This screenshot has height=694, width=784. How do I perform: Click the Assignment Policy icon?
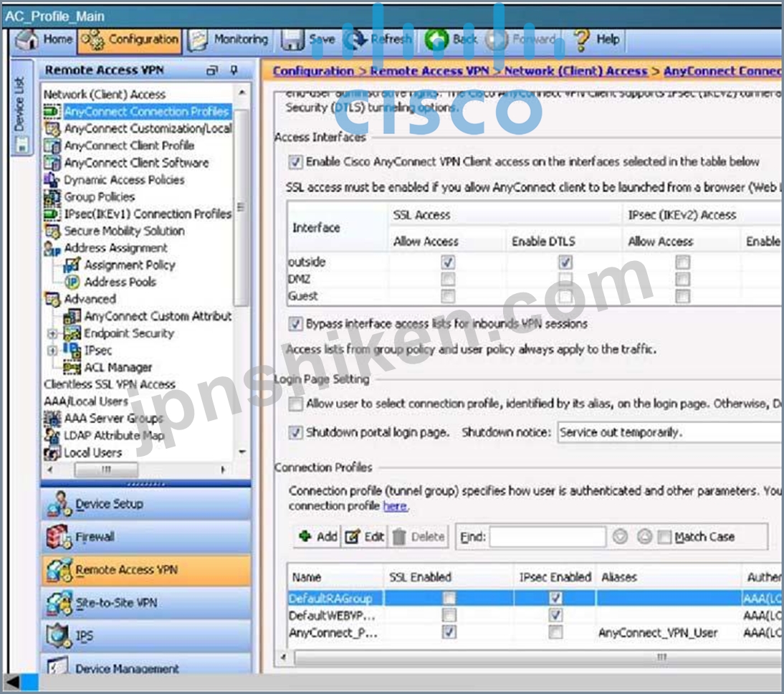[x=72, y=265]
